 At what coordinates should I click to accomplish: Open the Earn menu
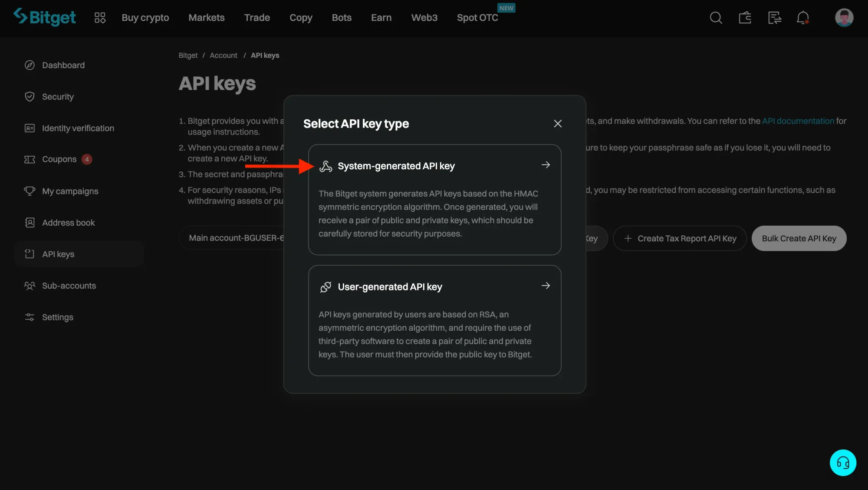click(x=381, y=18)
